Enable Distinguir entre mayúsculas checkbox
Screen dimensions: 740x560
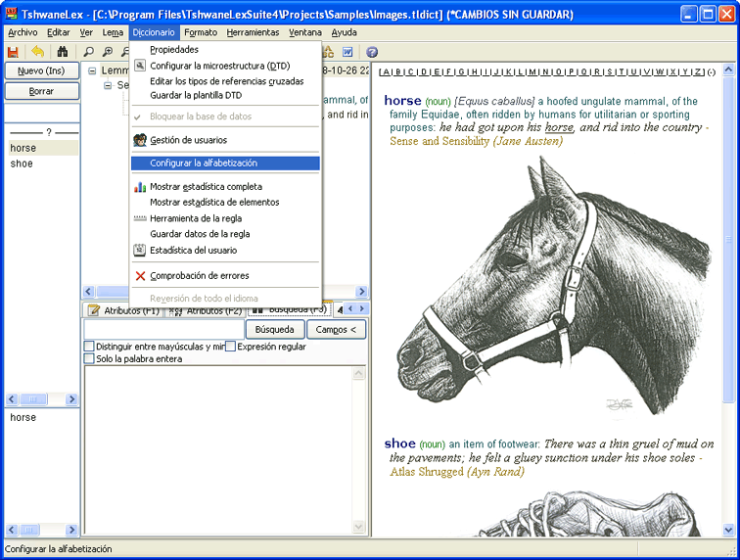pyautogui.click(x=89, y=347)
